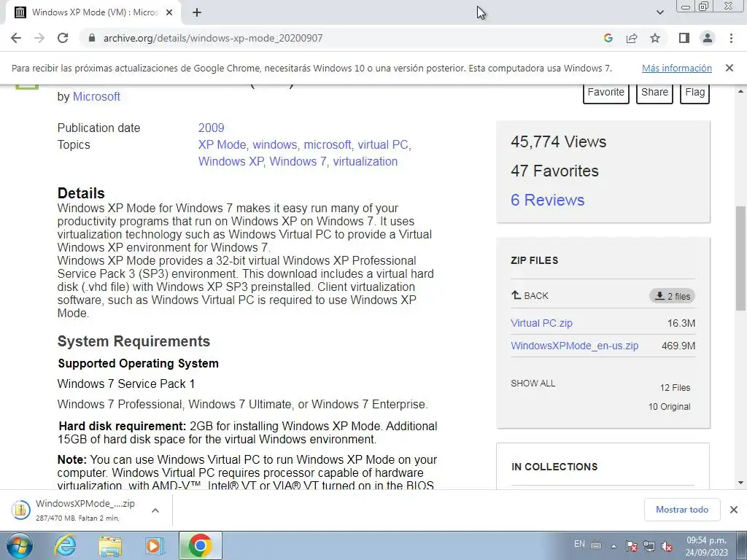
Task: Click the 10 Original text
Action: (670, 407)
